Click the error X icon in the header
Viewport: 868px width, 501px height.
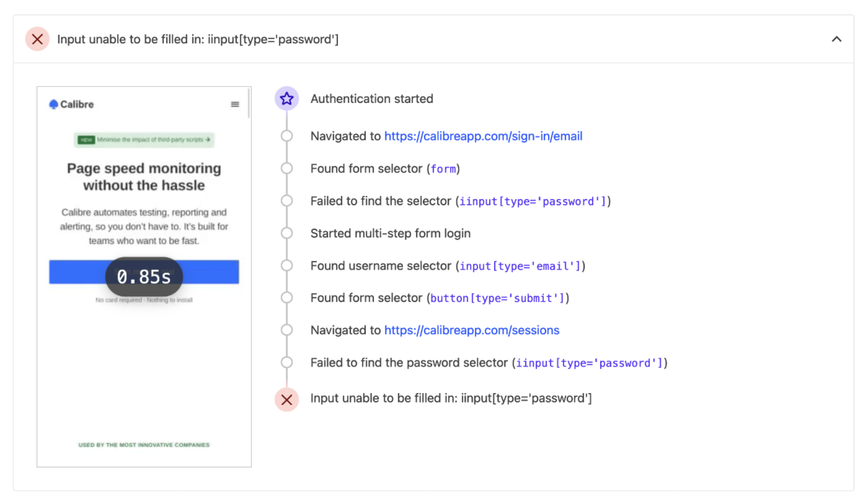click(x=37, y=39)
